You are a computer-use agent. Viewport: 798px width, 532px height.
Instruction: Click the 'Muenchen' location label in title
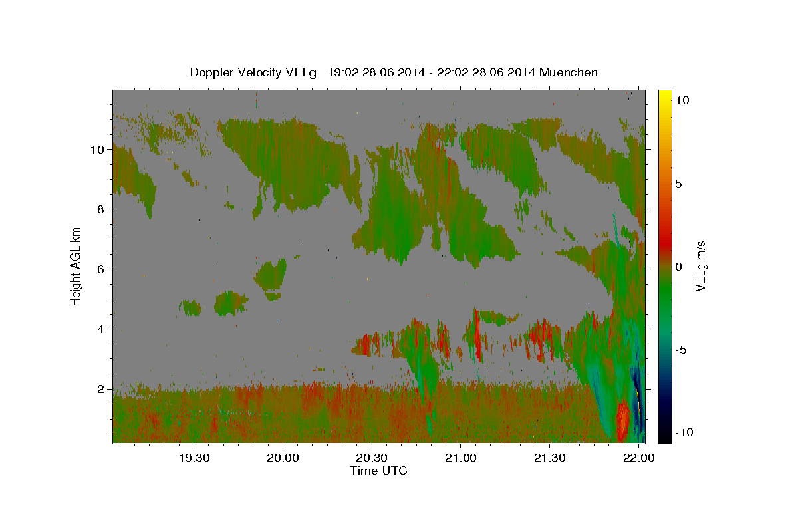(569, 72)
